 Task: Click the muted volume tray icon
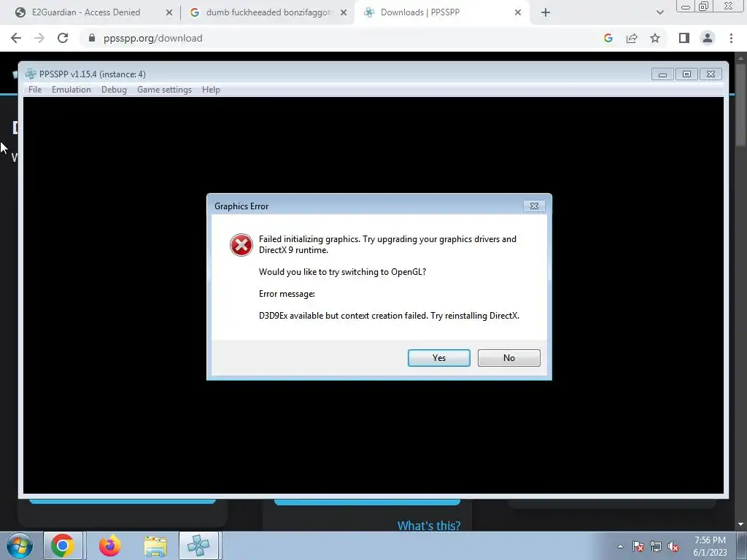(673, 547)
